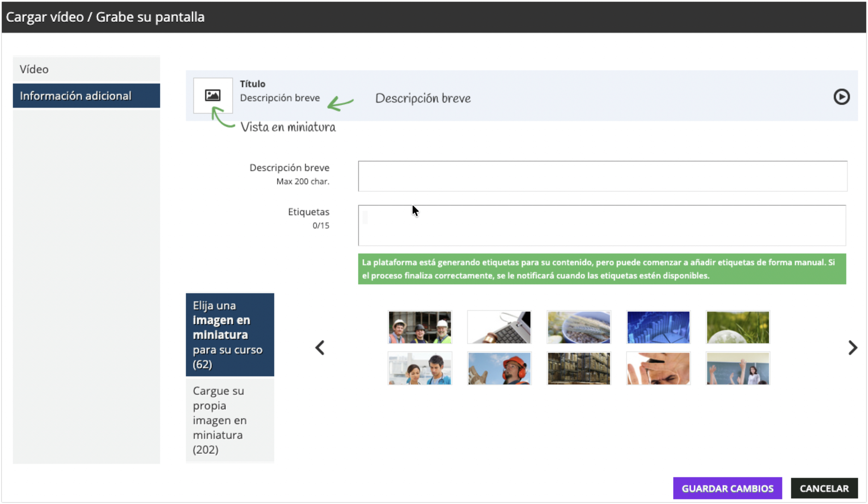Choose the warehouse shelves thumbnail

pos(579,368)
